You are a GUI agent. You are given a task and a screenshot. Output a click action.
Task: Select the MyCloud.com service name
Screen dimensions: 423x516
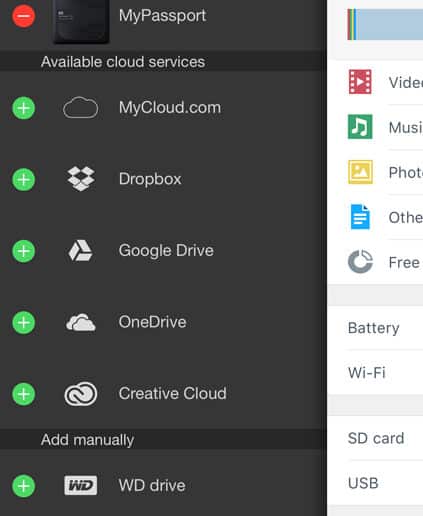pos(170,108)
